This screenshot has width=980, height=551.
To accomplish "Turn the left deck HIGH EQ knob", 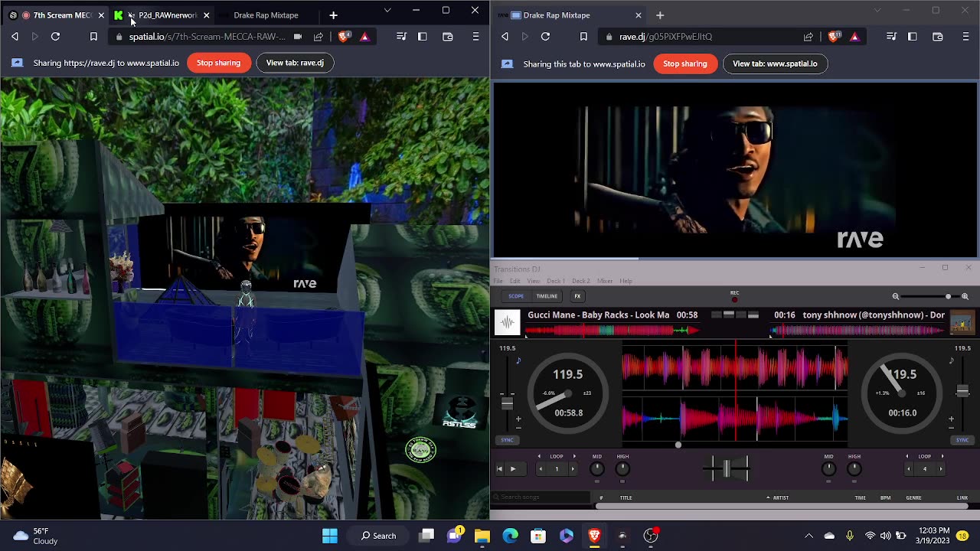I will coord(623,468).
